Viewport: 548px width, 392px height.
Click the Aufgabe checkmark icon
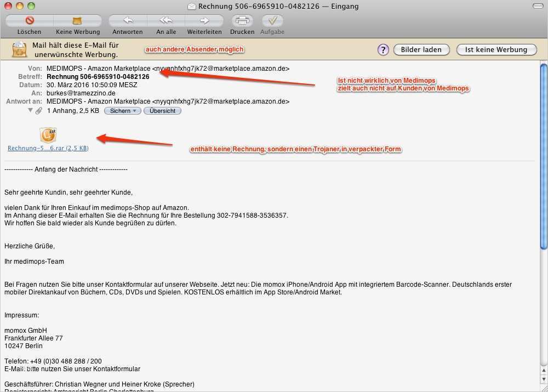pyautogui.click(x=272, y=21)
